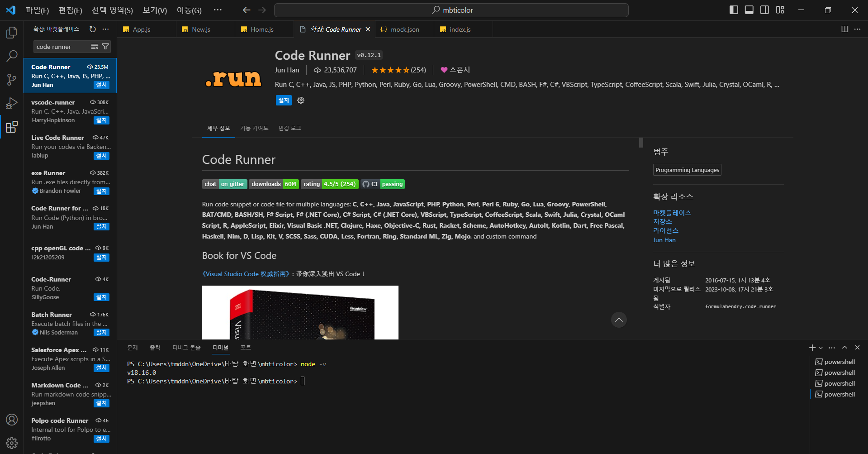Install the exe Runner extension
This screenshot has height=454, width=868.
pyautogui.click(x=101, y=191)
